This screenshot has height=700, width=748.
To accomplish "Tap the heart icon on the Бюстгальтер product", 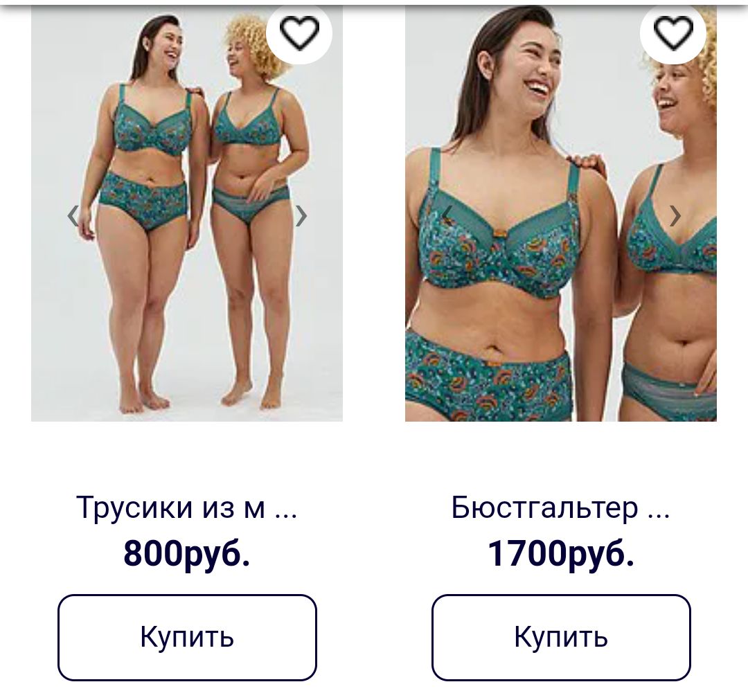I will 673,33.
